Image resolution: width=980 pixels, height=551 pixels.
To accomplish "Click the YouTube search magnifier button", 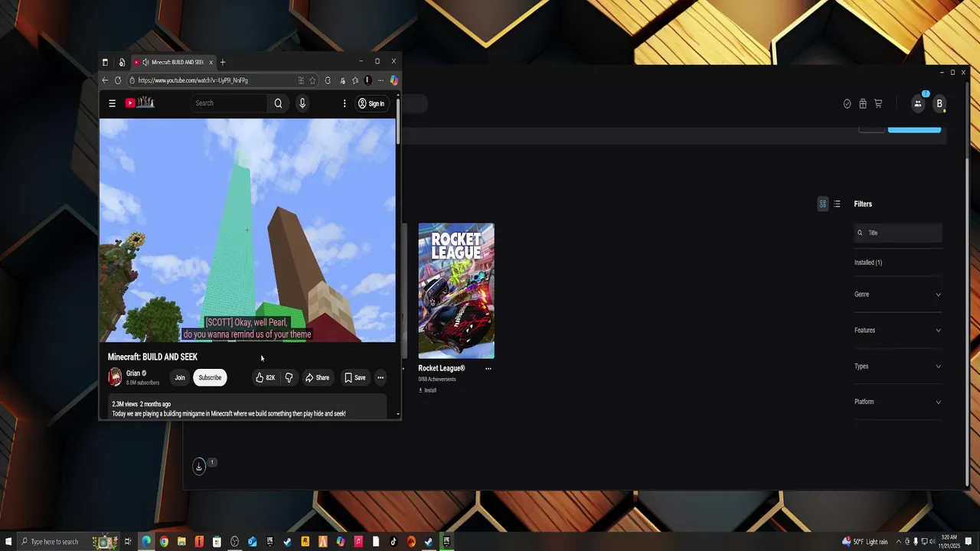I will click(278, 103).
